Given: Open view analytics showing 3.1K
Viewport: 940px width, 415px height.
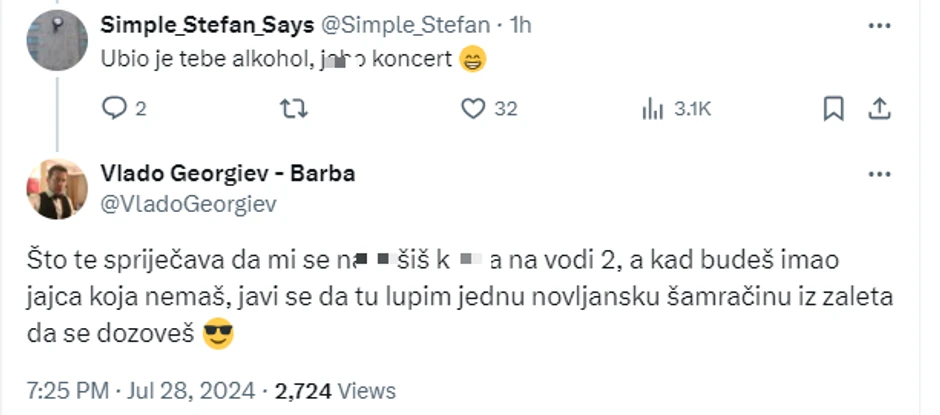Looking at the screenshot, I should coord(653,109).
